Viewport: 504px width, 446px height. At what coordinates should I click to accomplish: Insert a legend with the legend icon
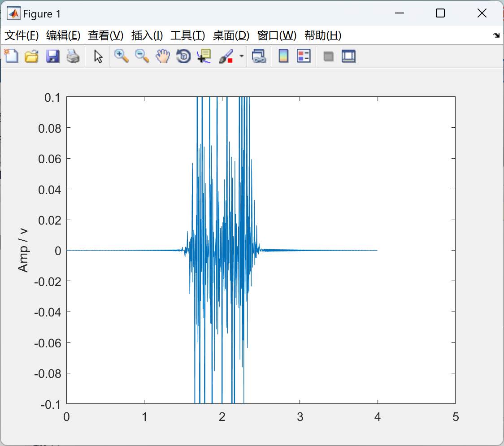click(x=304, y=56)
